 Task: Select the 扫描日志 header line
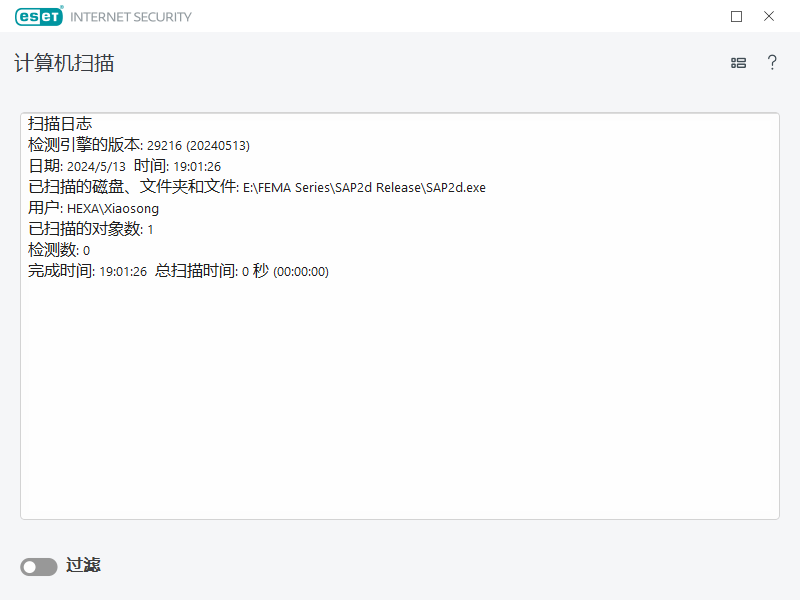(60, 123)
